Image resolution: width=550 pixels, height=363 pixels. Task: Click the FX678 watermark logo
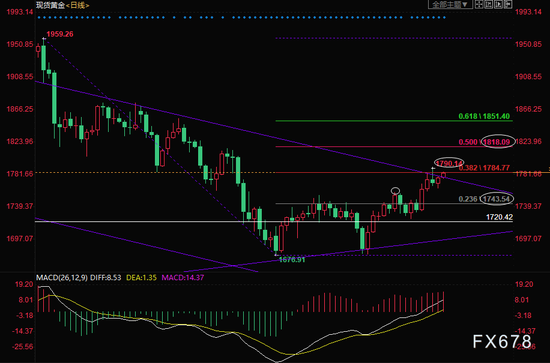(502, 341)
